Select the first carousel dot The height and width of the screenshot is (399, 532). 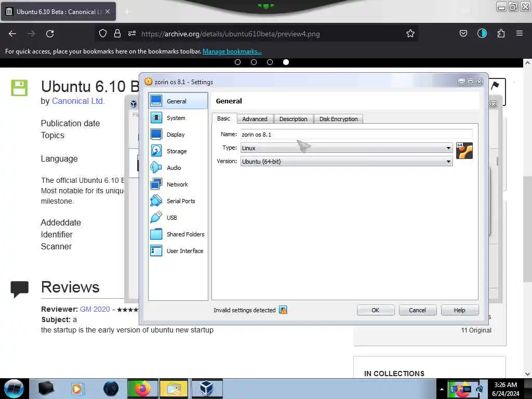tap(237, 62)
